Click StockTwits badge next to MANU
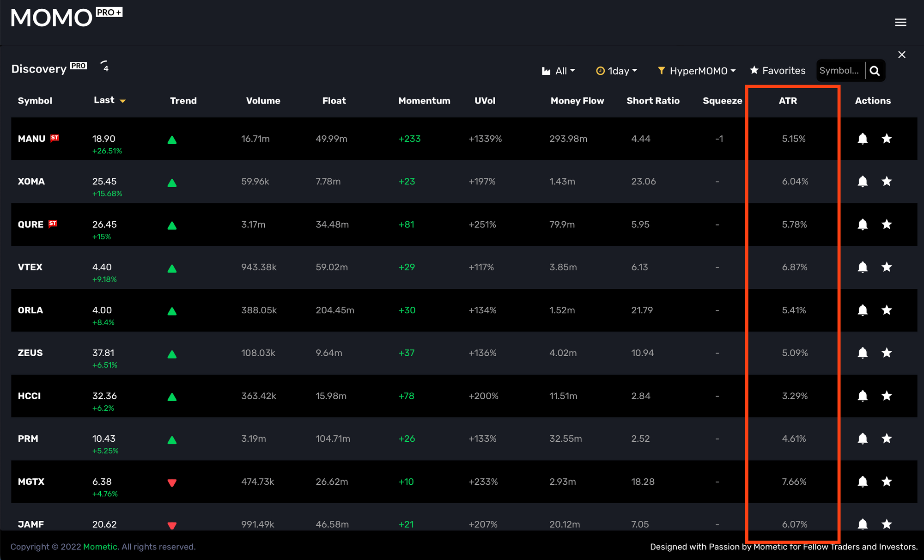 55,138
